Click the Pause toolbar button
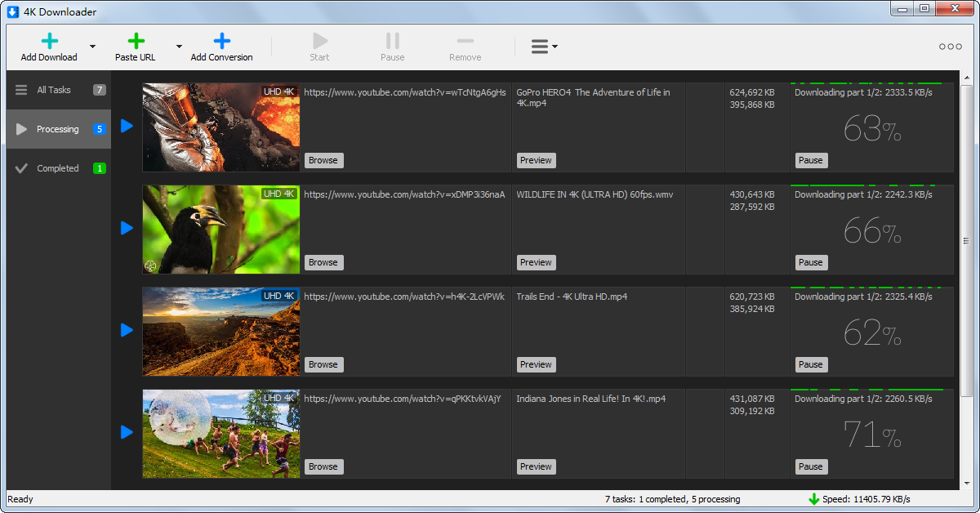Screen dimensions: 980x513 tap(393, 47)
